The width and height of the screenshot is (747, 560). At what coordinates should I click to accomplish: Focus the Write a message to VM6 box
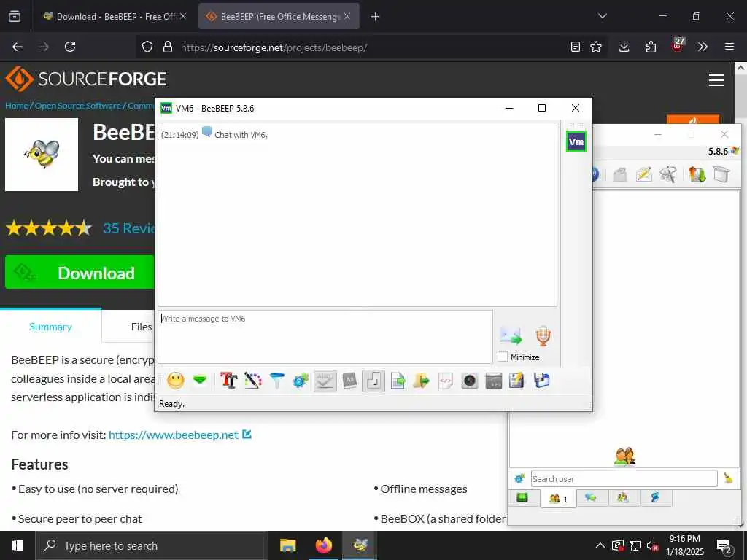point(325,337)
